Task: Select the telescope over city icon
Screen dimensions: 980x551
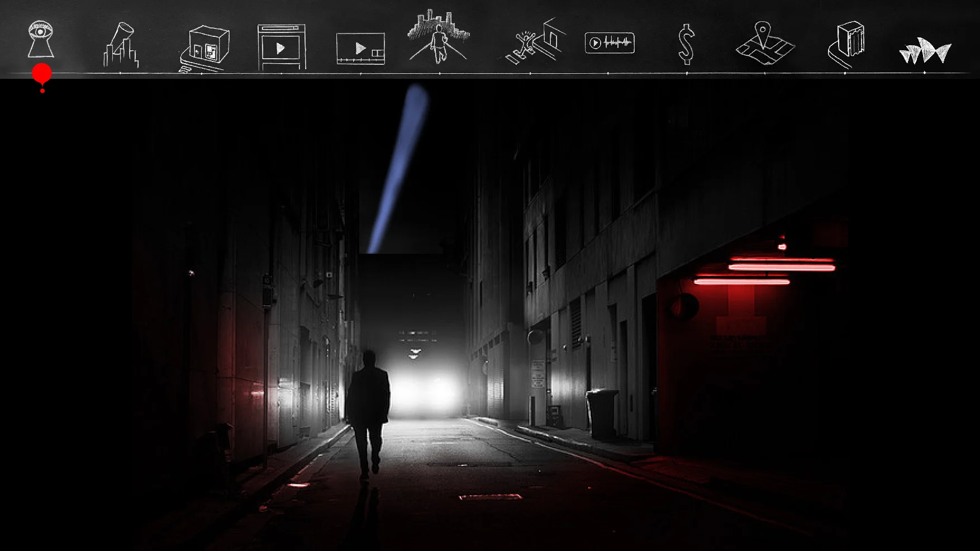Action: [121, 45]
